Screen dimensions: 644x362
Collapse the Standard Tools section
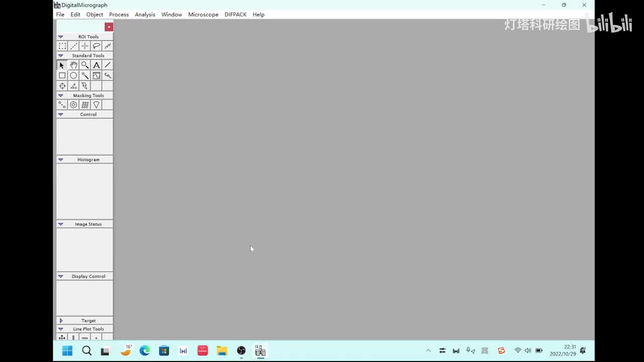pos(61,55)
